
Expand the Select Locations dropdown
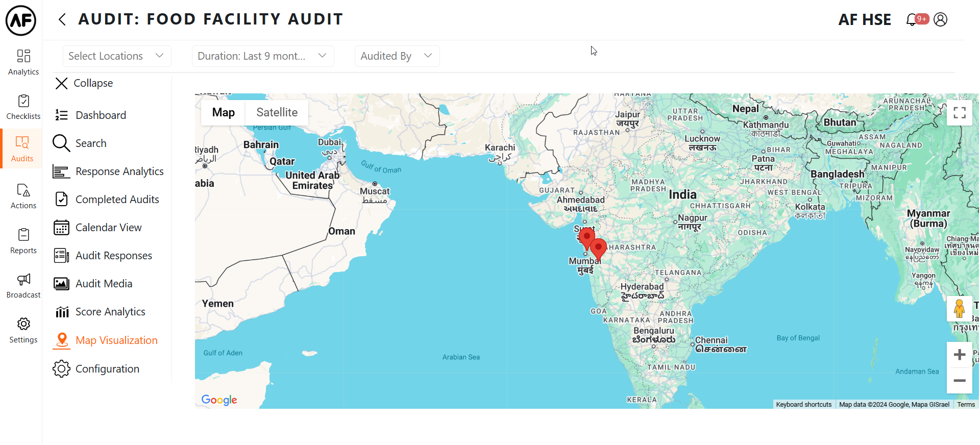pyautogui.click(x=116, y=56)
